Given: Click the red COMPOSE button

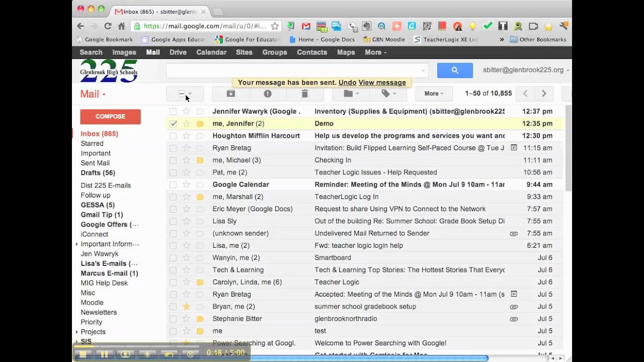Looking at the screenshot, I should pyautogui.click(x=111, y=117).
